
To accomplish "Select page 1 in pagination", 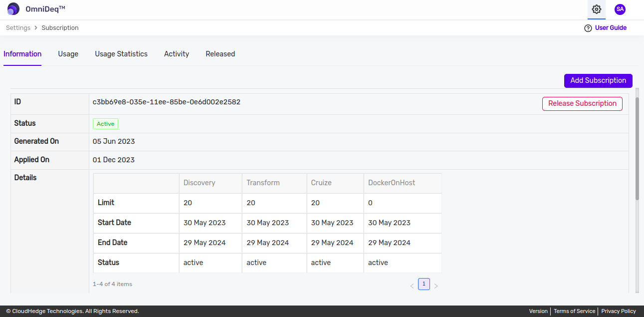I will [x=424, y=284].
